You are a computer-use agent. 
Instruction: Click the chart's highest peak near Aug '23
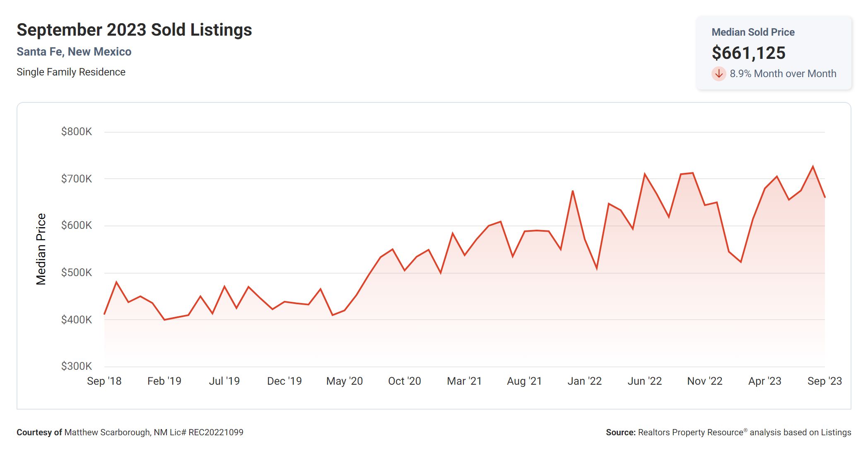pos(813,166)
